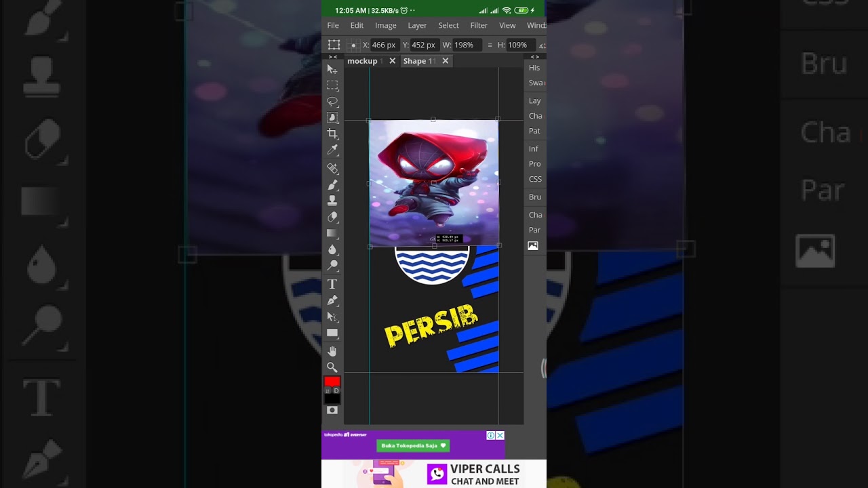Open the View menu
The height and width of the screenshot is (488, 868).
pyautogui.click(x=507, y=25)
